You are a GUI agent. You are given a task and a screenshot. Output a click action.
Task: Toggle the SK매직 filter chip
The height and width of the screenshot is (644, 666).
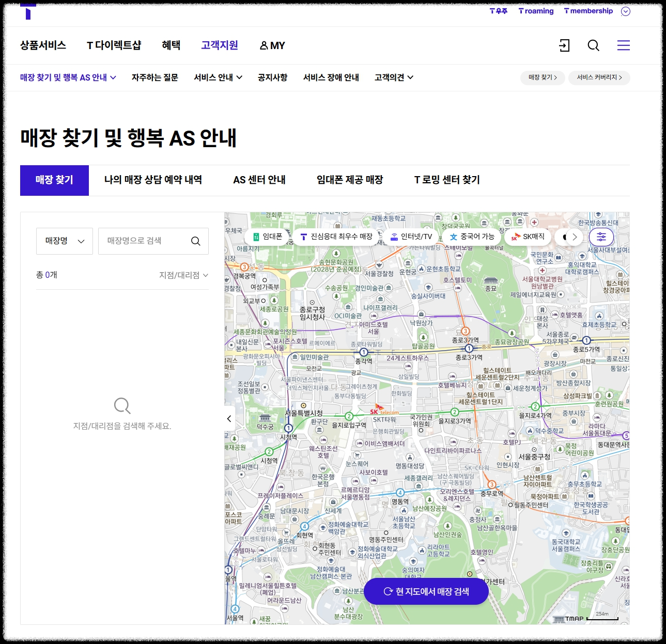(x=528, y=237)
